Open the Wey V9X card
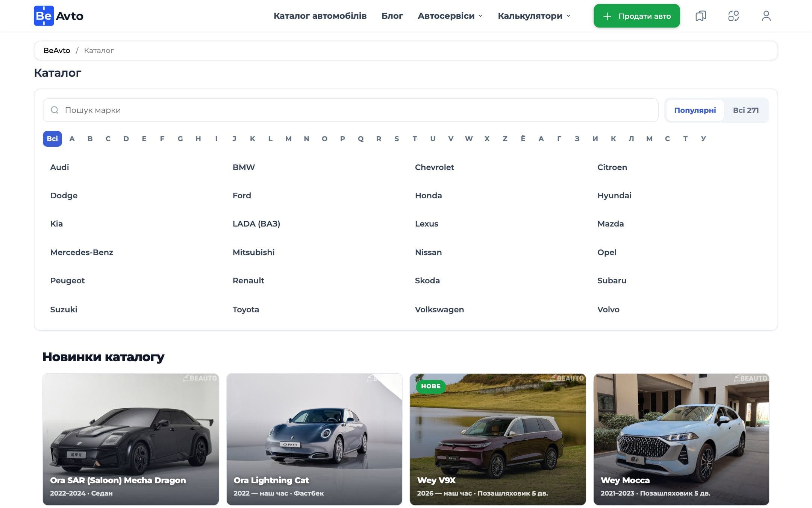Image resolution: width=812 pixels, height=508 pixels. [x=498, y=439]
